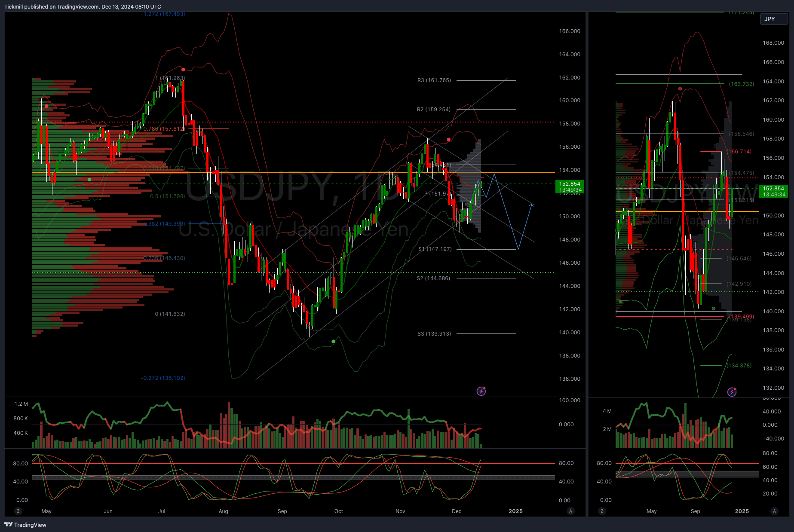Click the Z timezone icon on the weekly chart

point(602,511)
